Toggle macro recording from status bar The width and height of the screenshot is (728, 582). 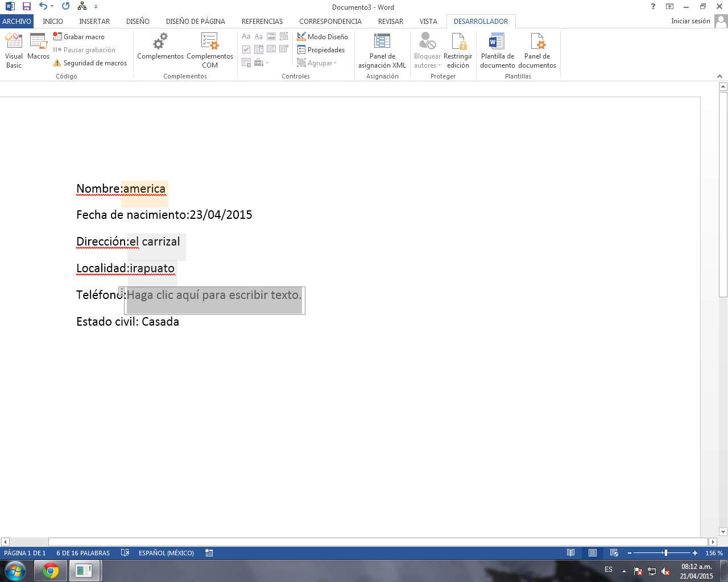(209, 552)
